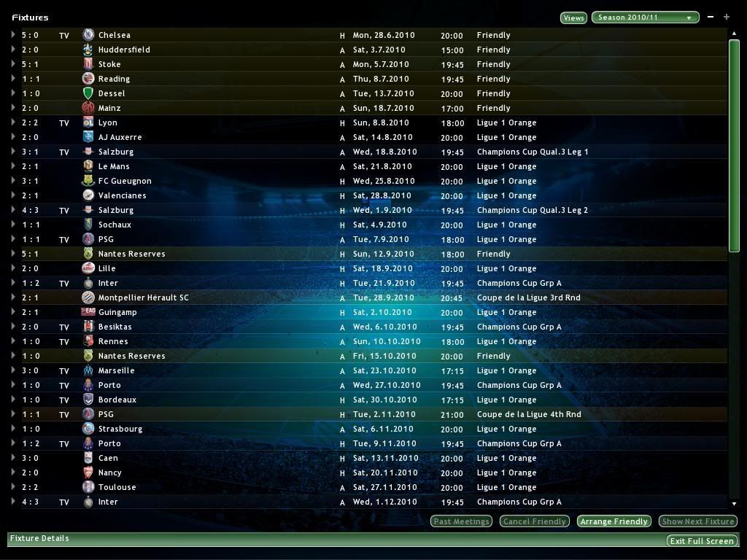Click the Mainz club logo

coord(88,108)
